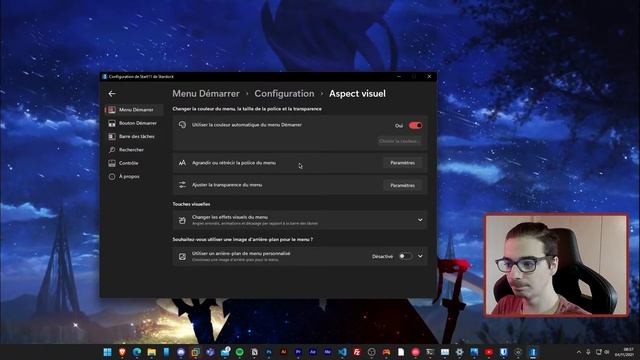Screen dimensions: 640x360
Task: Open the Windows Start button on taskbar
Action: click(107, 352)
